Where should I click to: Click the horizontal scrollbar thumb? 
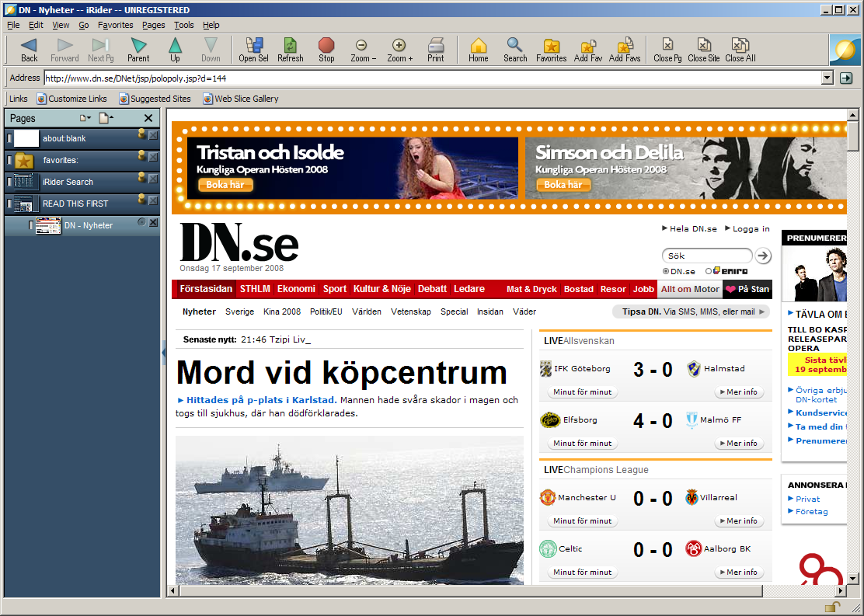[471, 590]
